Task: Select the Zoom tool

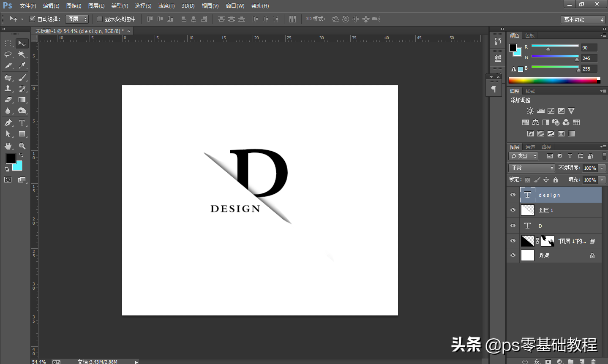Action: pyautogui.click(x=22, y=146)
